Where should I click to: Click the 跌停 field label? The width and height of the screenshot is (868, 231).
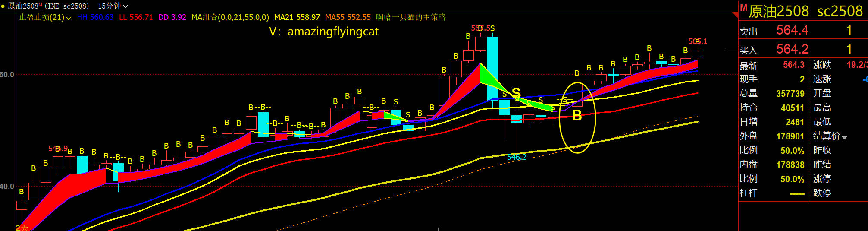[822, 193]
